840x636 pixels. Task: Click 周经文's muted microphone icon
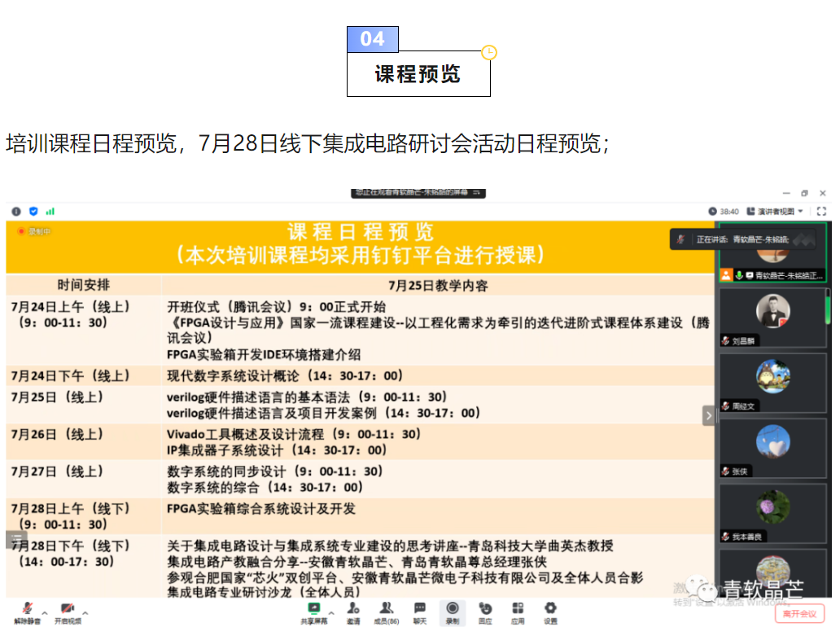[x=726, y=406]
